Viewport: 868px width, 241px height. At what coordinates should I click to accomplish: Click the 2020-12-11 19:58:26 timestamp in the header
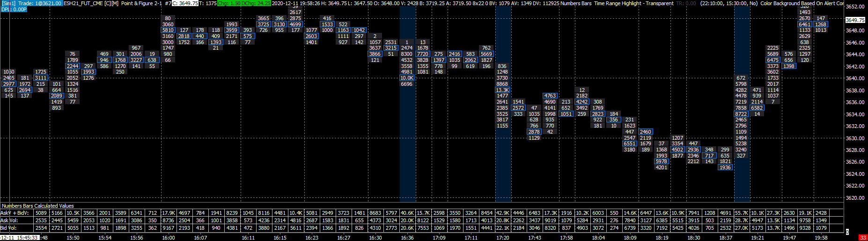(x=296, y=3)
